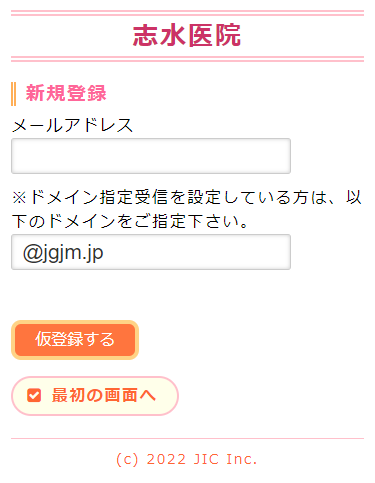Image resolution: width=375 pixels, height=483 pixels.
Task: Click inside the @jgjm.jp domain field
Action: [x=151, y=252]
